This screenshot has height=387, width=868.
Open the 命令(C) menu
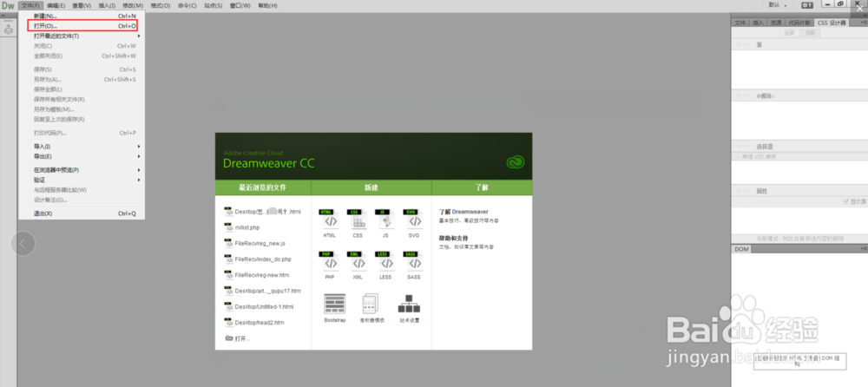coord(187,5)
